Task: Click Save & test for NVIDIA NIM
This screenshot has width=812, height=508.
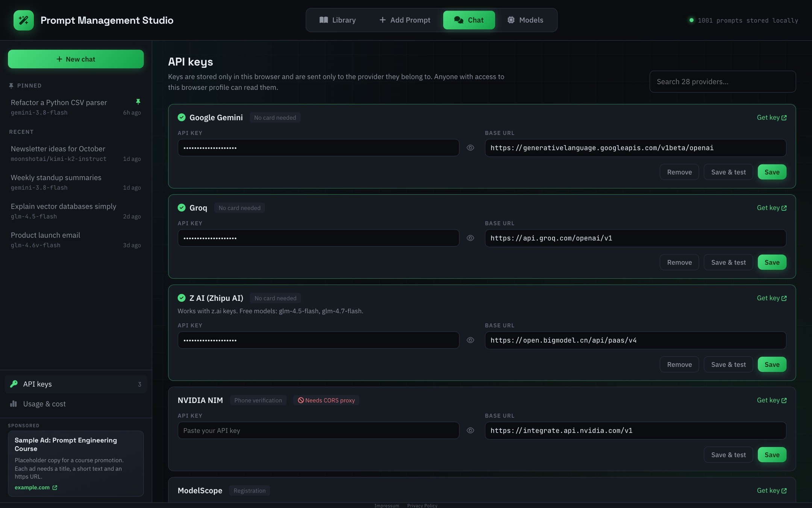Action: click(728, 455)
